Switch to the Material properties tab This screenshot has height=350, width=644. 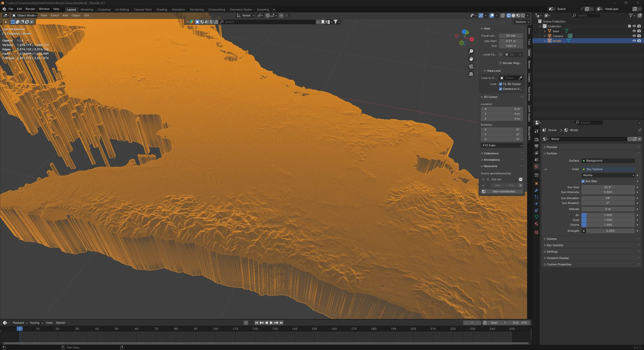(536, 224)
